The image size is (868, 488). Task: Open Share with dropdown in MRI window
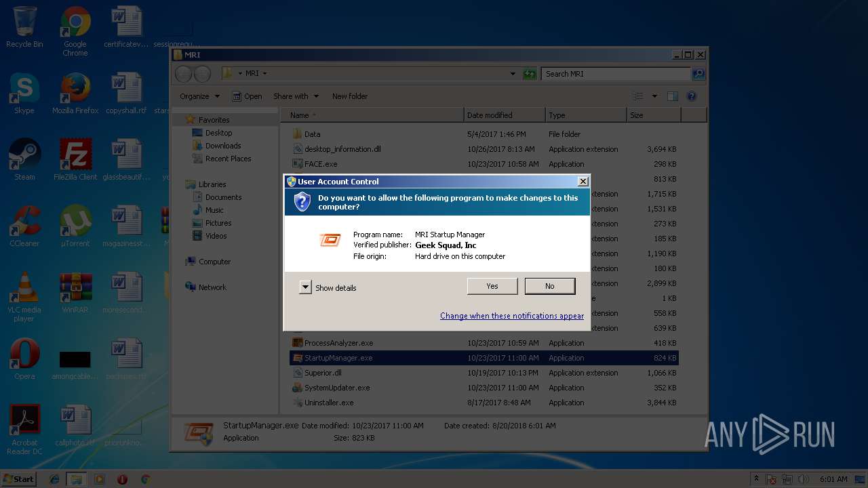[296, 96]
